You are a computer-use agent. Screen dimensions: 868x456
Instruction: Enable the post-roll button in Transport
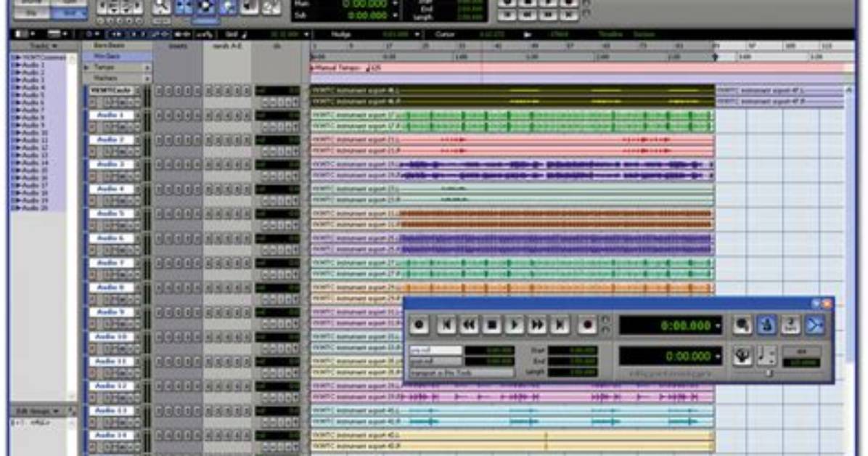435,362
